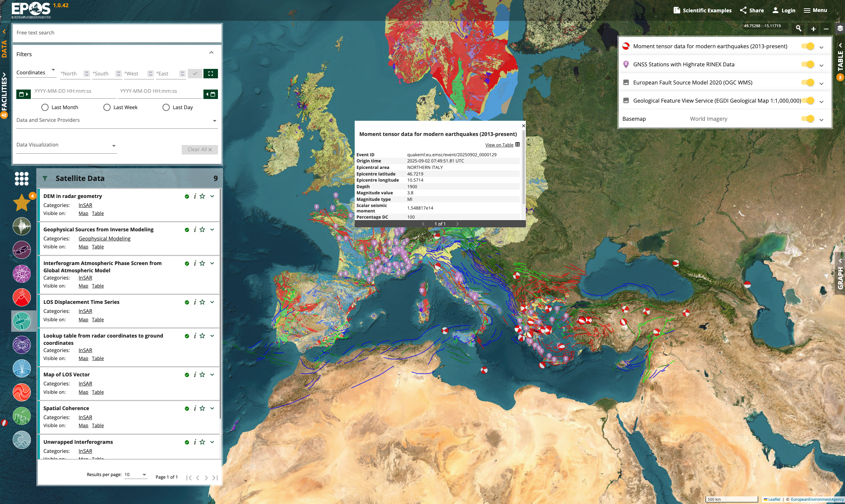
Task: Toggle GNSS Stations with Highrate RINEX layer
Action: [808, 65]
